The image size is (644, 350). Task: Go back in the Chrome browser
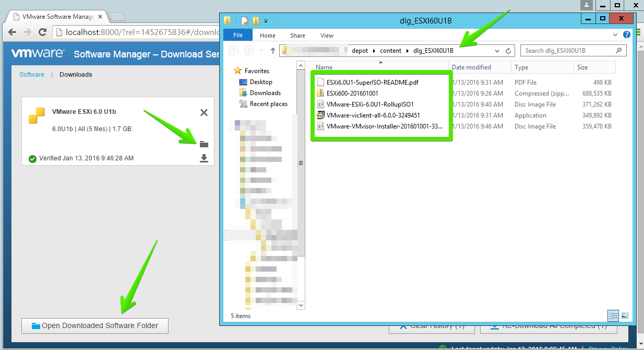point(13,32)
